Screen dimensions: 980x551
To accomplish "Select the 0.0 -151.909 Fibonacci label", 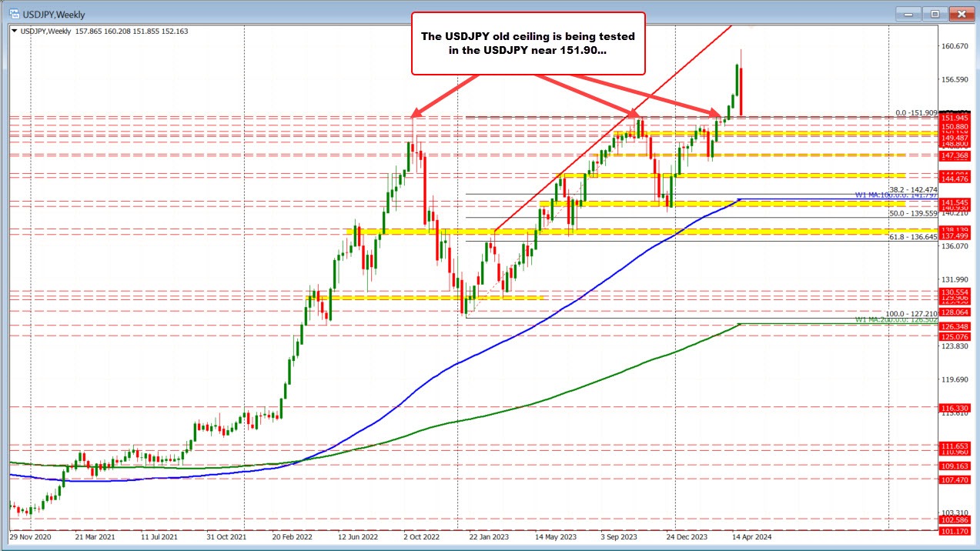I will 915,113.
